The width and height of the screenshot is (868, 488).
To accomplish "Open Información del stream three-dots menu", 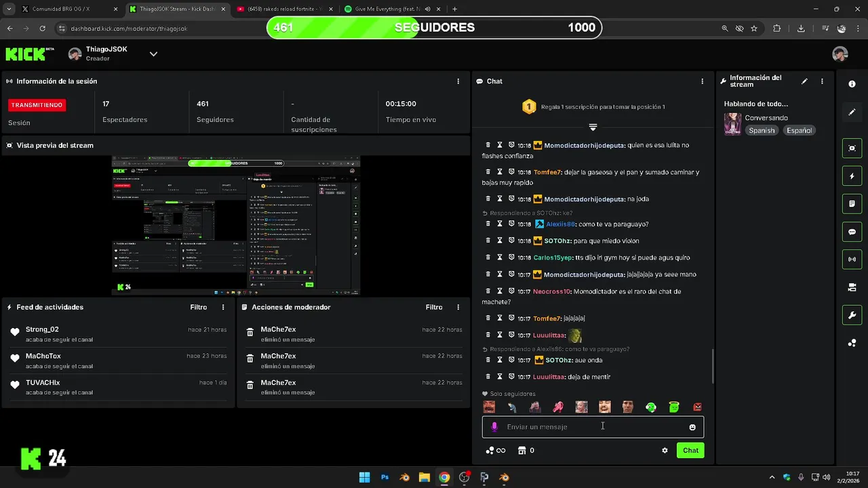I will coord(822,81).
